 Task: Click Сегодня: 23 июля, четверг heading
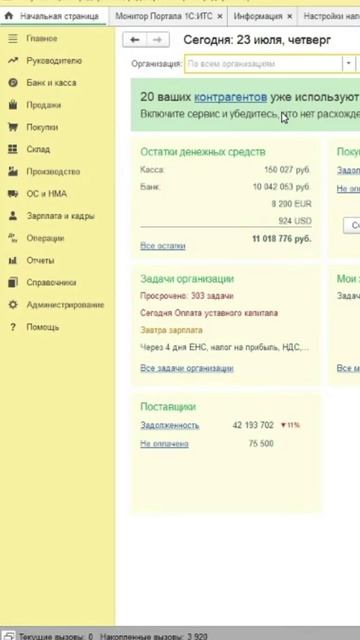coord(257,40)
